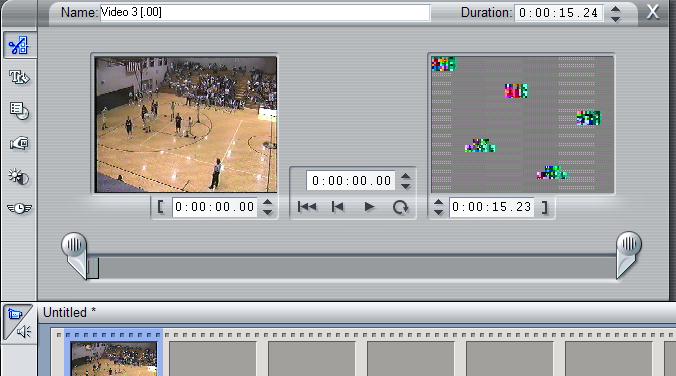Image resolution: width=676 pixels, height=376 pixels.
Task: Click the left trim caliper handle
Action: pos(75,254)
